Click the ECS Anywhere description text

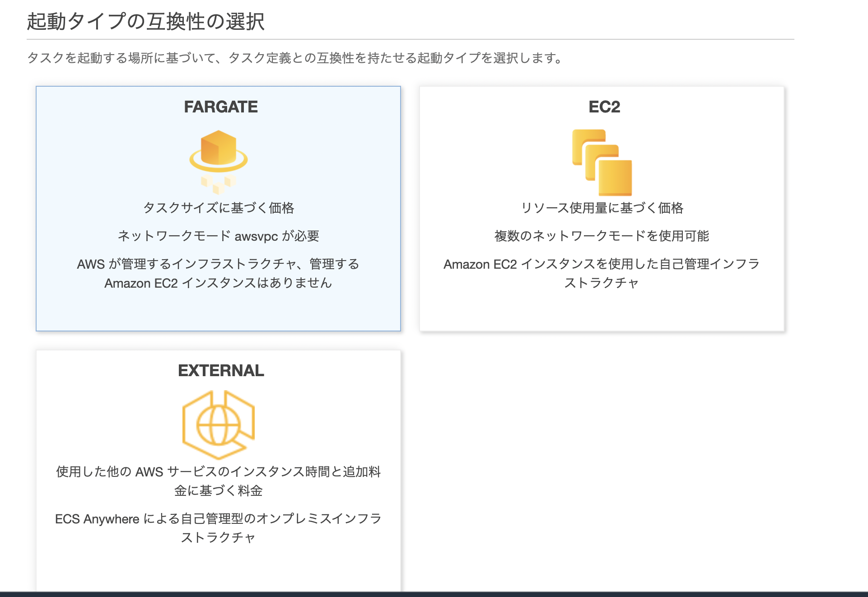click(219, 527)
